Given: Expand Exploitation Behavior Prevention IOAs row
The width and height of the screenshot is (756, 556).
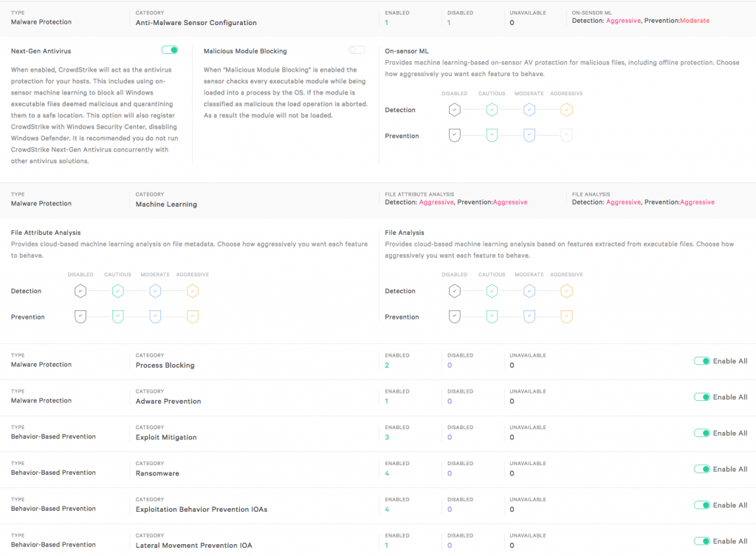Looking at the screenshot, I should (202, 509).
